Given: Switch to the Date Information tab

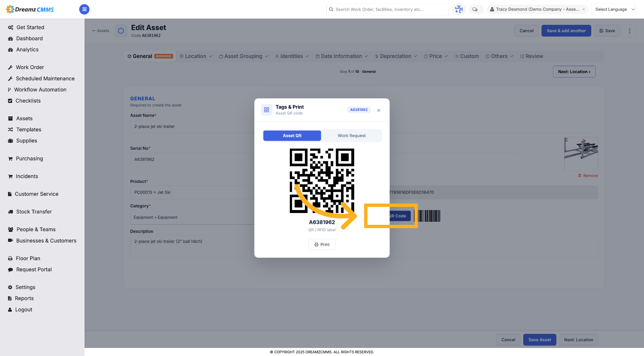Looking at the screenshot, I should pos(341,56).
